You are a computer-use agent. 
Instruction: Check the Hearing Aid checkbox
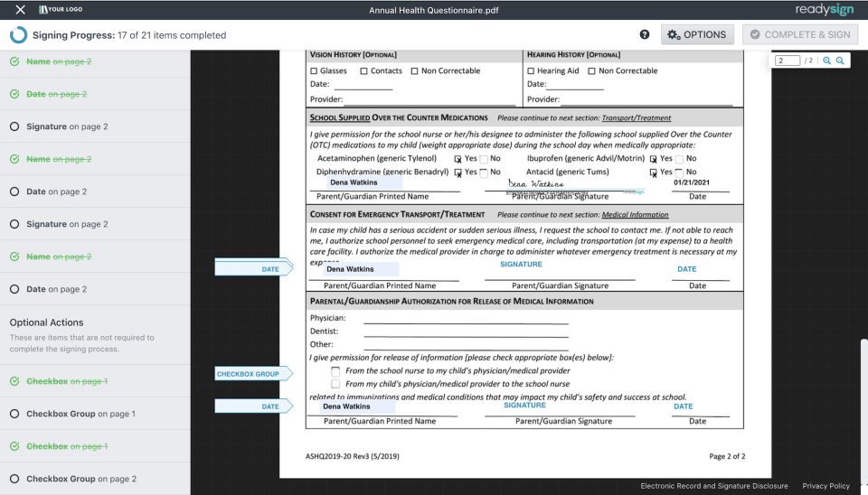531,70
